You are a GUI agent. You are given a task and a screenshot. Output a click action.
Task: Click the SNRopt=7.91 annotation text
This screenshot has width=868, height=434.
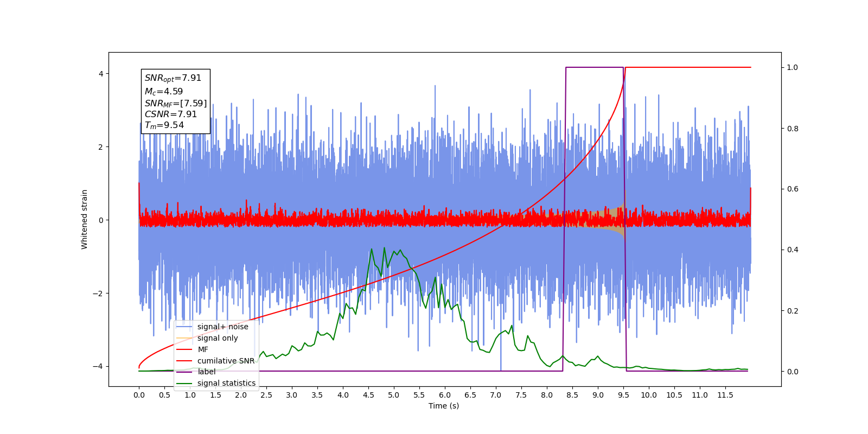pos(173,78)
